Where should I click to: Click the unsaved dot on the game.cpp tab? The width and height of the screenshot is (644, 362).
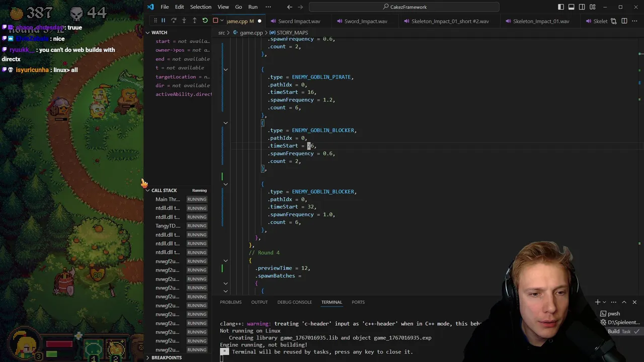(x=260, y=21)
